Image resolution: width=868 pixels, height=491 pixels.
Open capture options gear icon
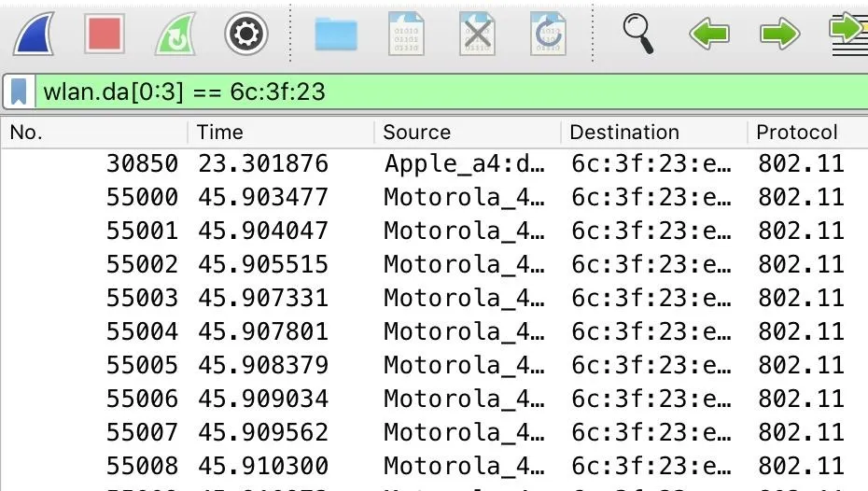pyautogui.click(x=246, y=34)
